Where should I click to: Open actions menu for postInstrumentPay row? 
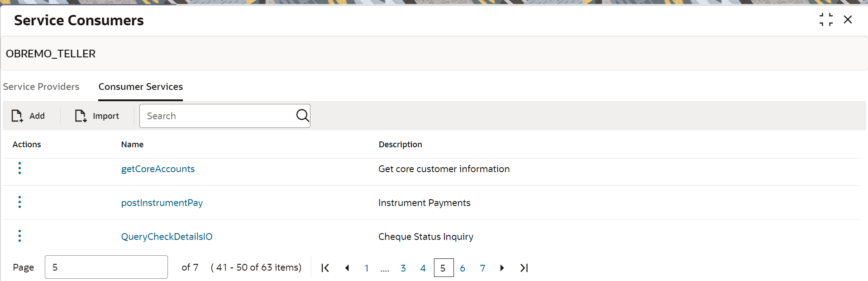19,202
